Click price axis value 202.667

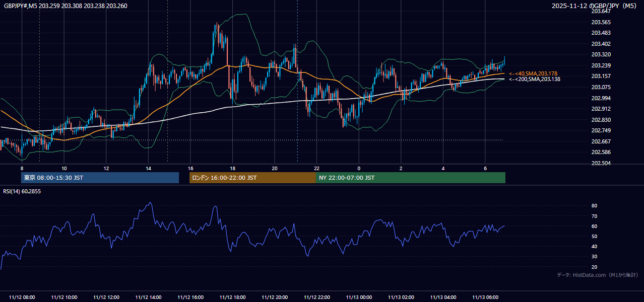[x=601, y=141]
